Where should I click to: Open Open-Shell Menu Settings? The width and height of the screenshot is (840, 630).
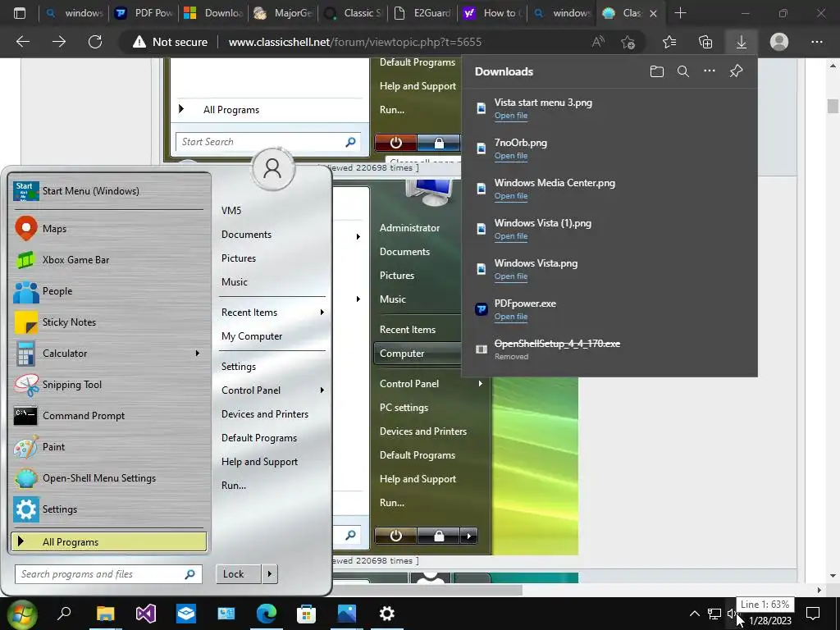point(107,478)
